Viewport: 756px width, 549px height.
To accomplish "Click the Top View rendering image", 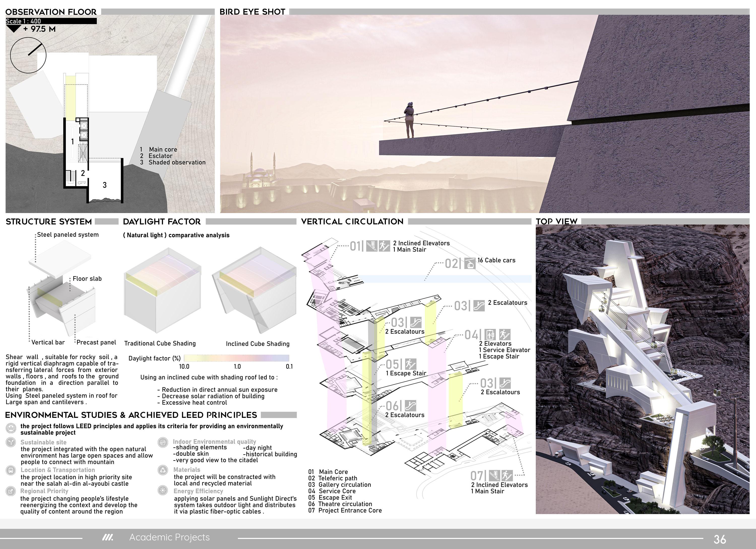I will (x=642, y=369).
